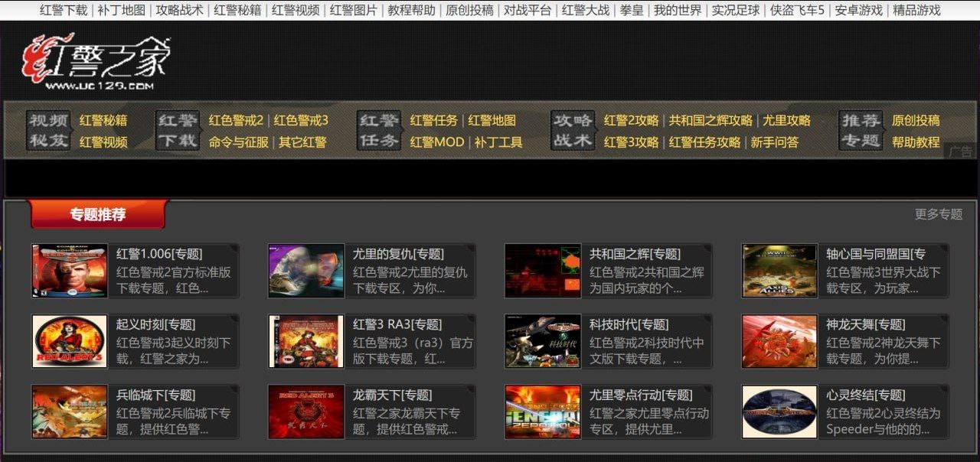980x462 pixels.
Task: Open 红警下载 in top menu
Action: point(64,10)
